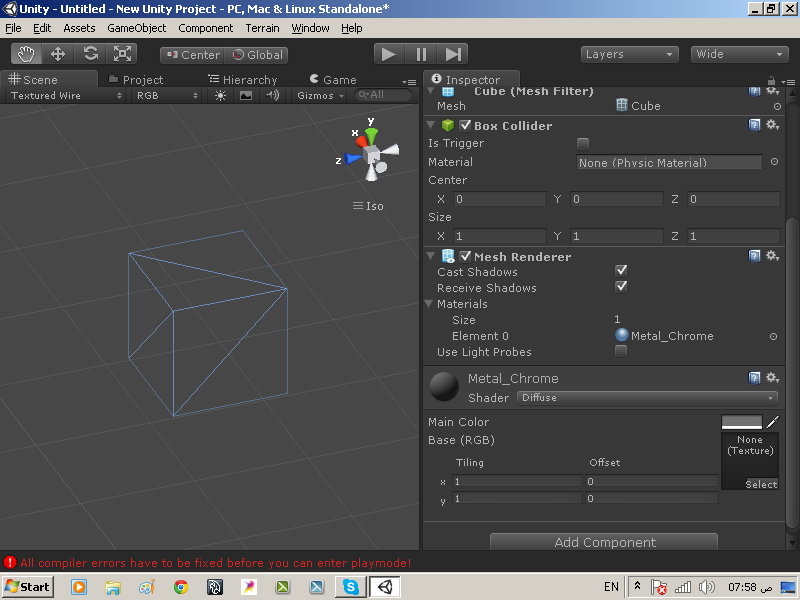Image resolution: width=800 pixels, height=600 pixels.
Task: Click Select on Base texture slot
Action: click(x=761, y=484)
